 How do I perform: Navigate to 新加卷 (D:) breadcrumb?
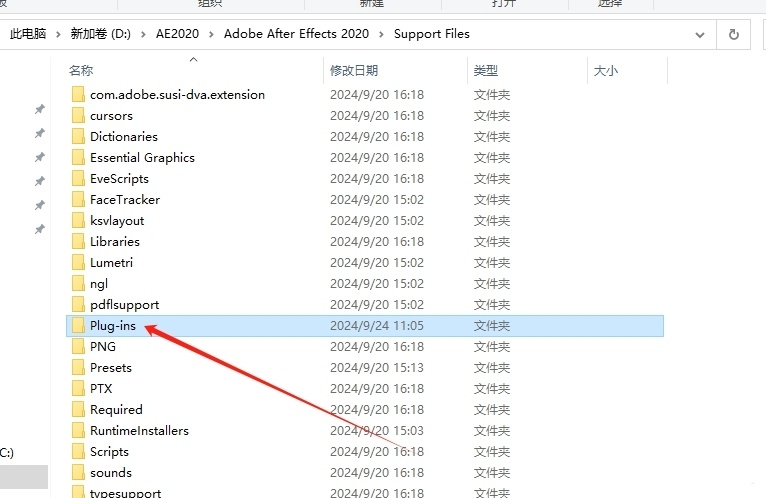[101, 34]
